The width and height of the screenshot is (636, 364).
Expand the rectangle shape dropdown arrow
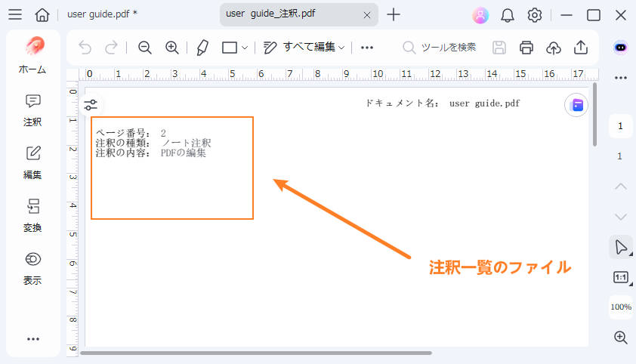(x=245, y=48)
